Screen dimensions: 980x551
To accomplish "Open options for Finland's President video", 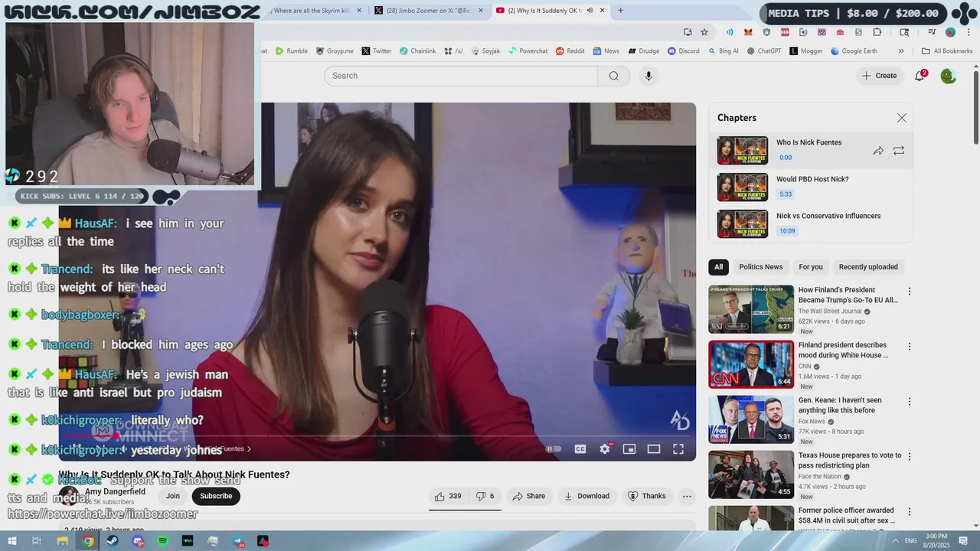I will (x=910, y=292).
